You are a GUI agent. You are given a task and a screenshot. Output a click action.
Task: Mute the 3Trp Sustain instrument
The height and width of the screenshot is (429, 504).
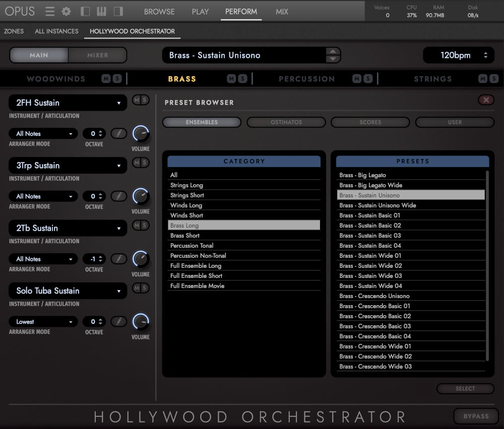click(x=137, y=163)
